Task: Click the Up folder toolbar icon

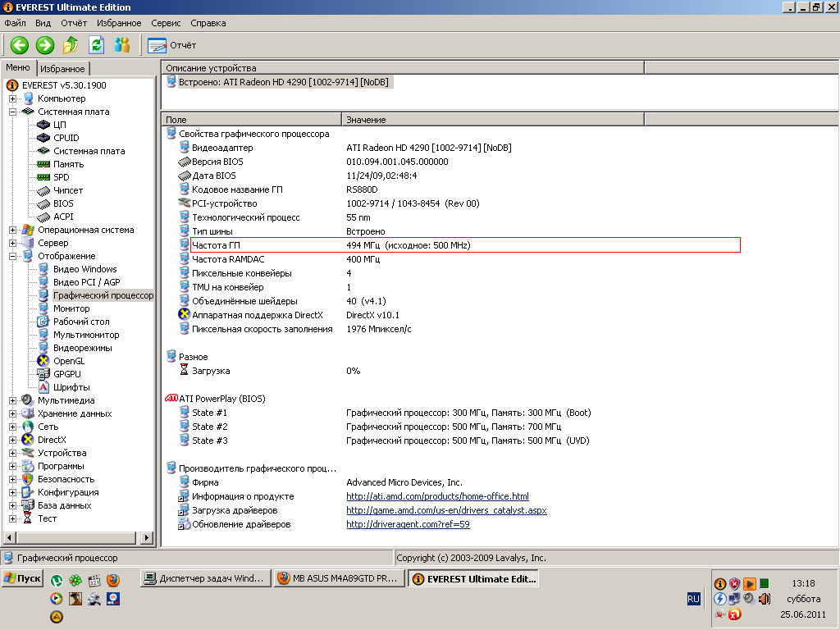Action: 71,45
